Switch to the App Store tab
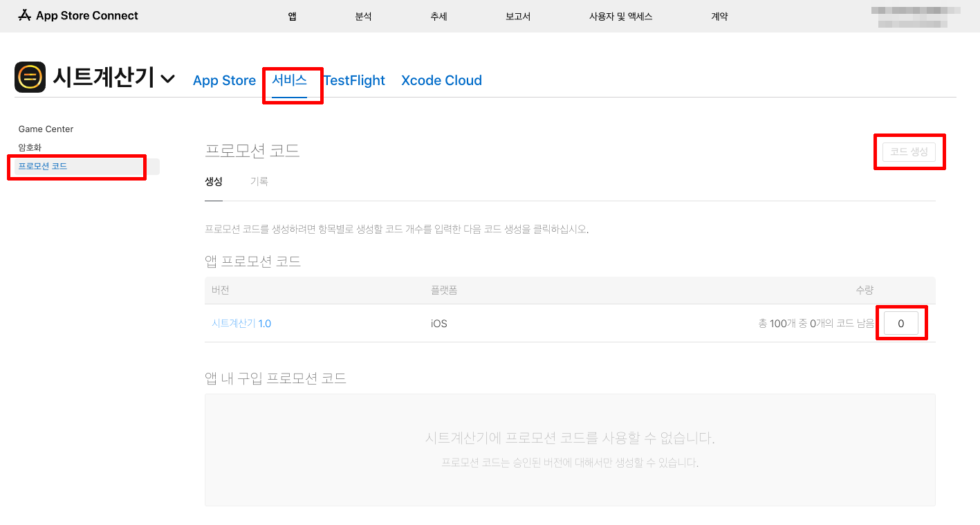The height and width of the screenshot is (525, 980). (224, 80)
